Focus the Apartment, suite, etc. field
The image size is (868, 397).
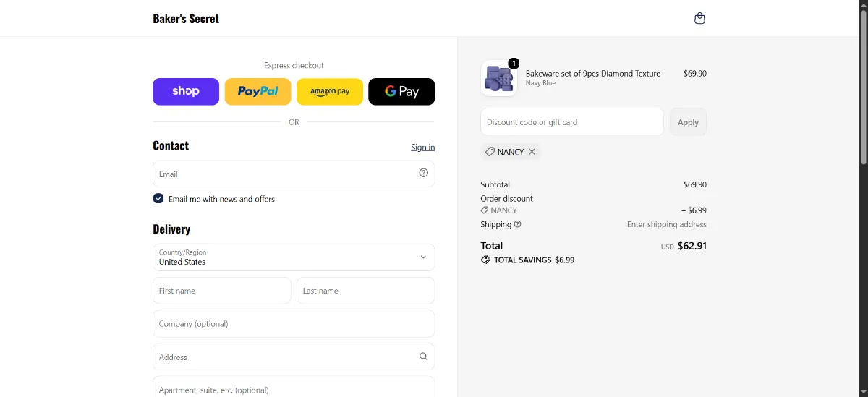pyautogui.click(x=294, y=387)
